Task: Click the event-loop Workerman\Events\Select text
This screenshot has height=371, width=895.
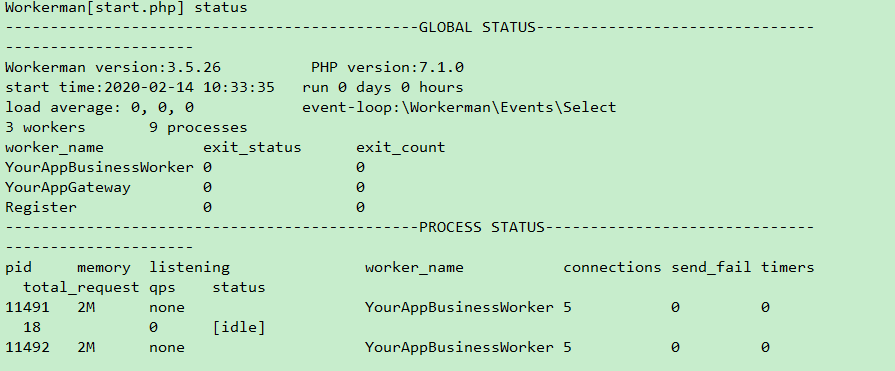Action: point(459,107)
